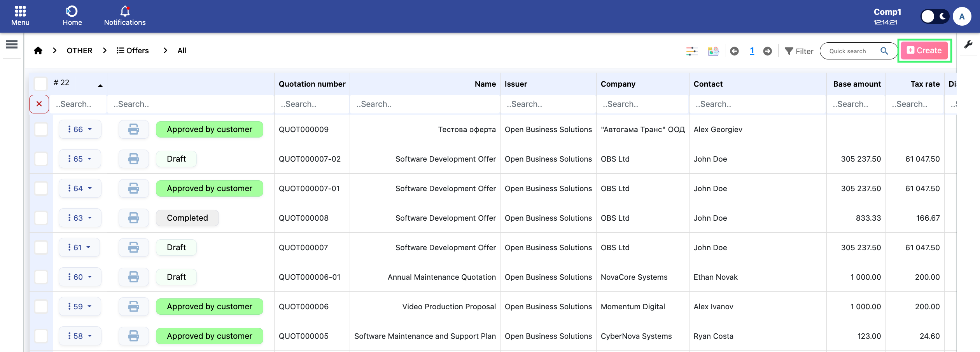Open the Filter panel
The height and width of the screenshot is (352, 980).
point(799,51)
